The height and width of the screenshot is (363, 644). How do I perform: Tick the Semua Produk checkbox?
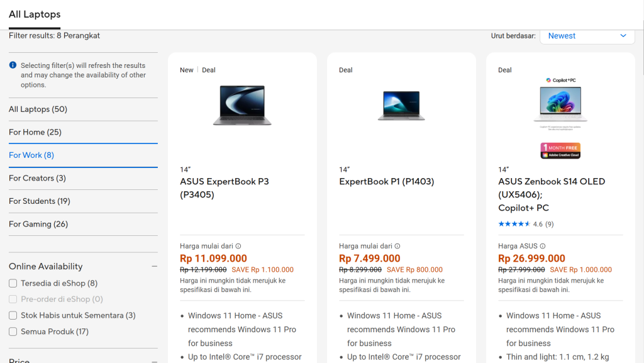13,332
